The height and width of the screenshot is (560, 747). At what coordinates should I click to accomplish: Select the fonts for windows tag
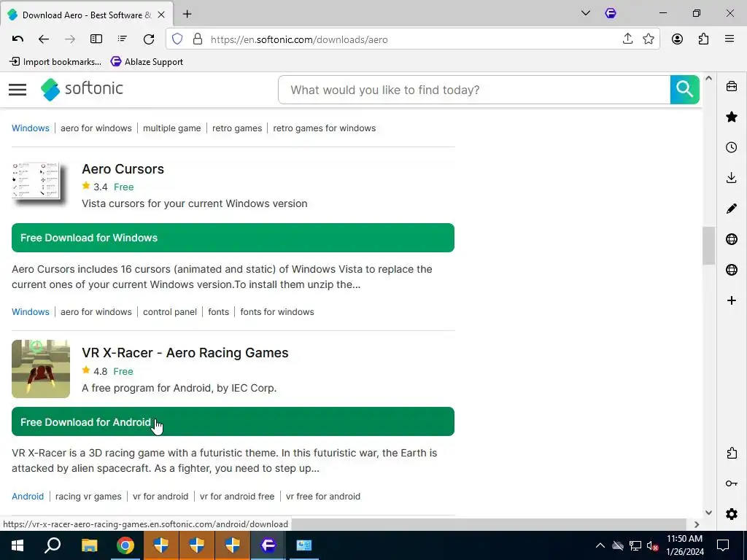tap(277, 312)
